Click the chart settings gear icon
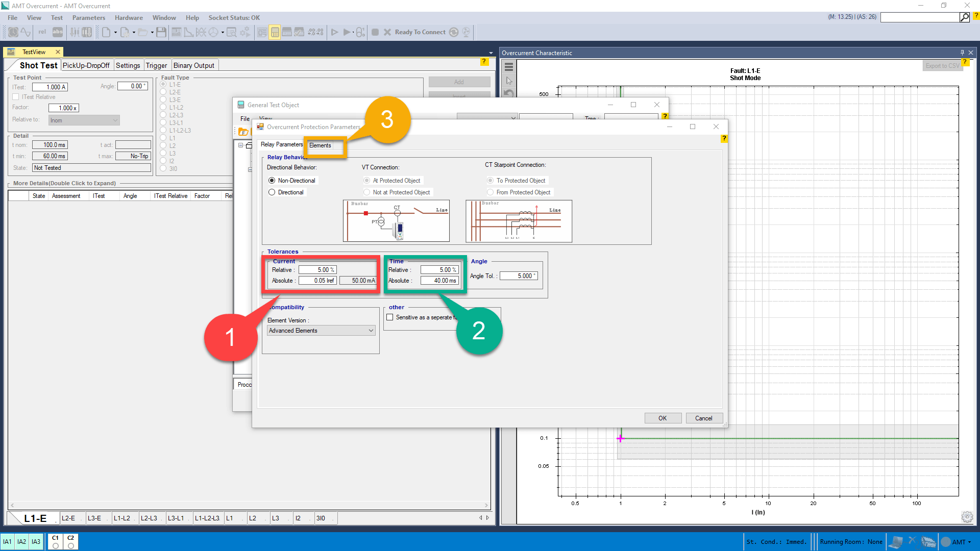The width and height of the screenshot is (980, 551). 967,517
